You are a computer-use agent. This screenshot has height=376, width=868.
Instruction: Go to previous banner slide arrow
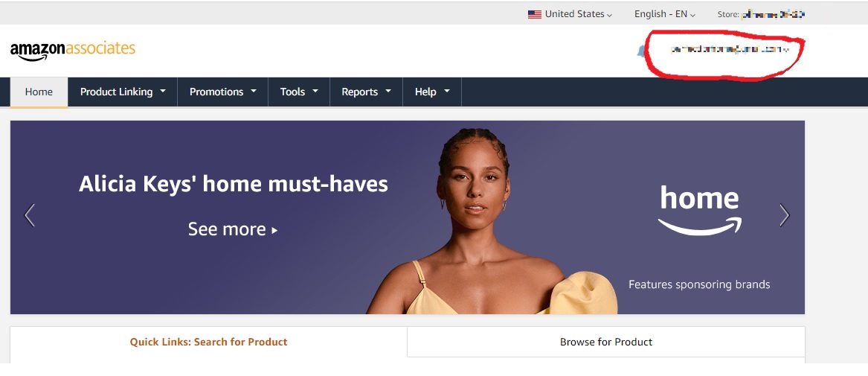(30, 215)
